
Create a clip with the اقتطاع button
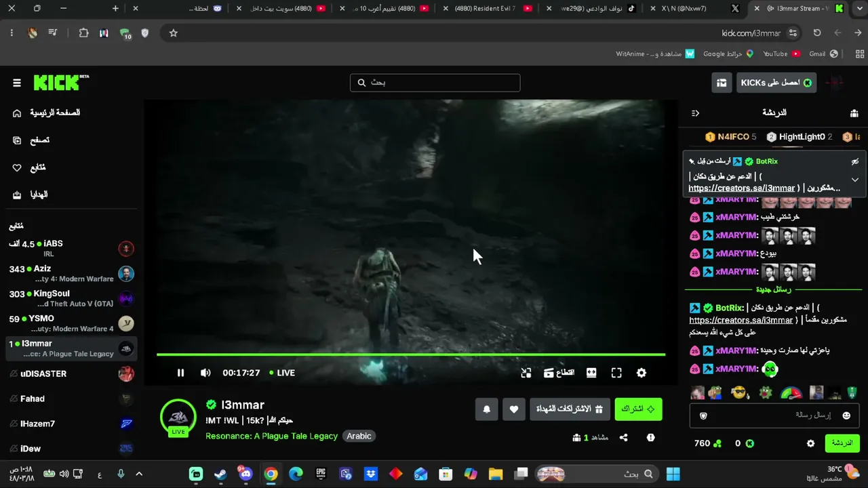click(559, 373)
